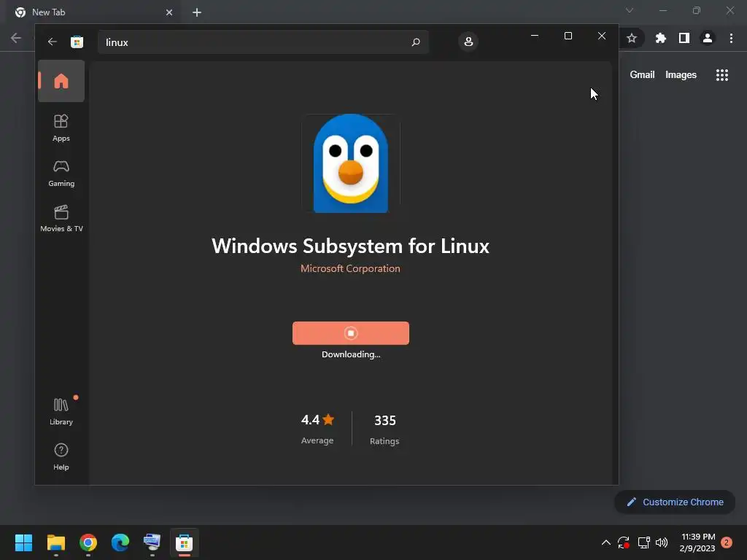The image size is (747, 560).
Task: Open the Store account profile icon
Action: [468, 42]
